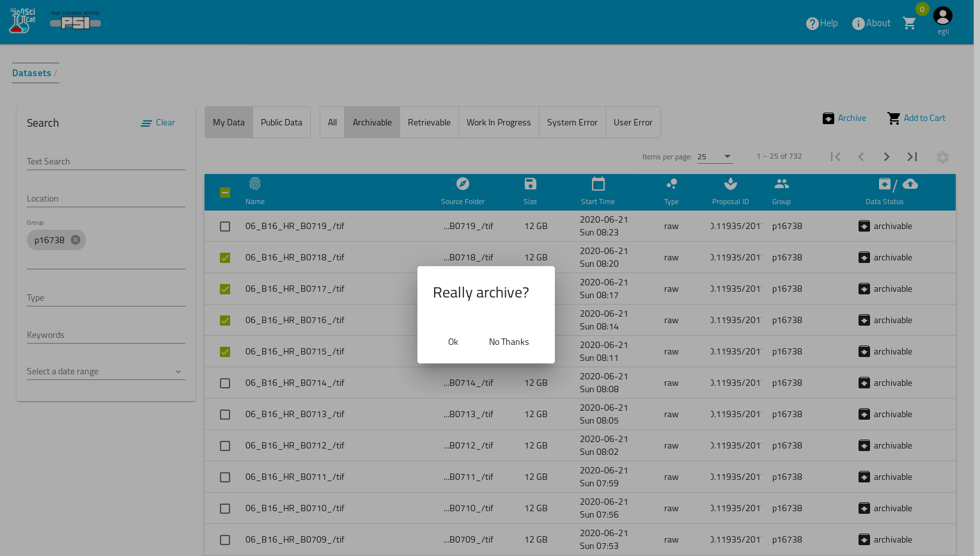980x556 pixels.
Task: Toggle header select-all checkbox
Action: click(225, 193)
